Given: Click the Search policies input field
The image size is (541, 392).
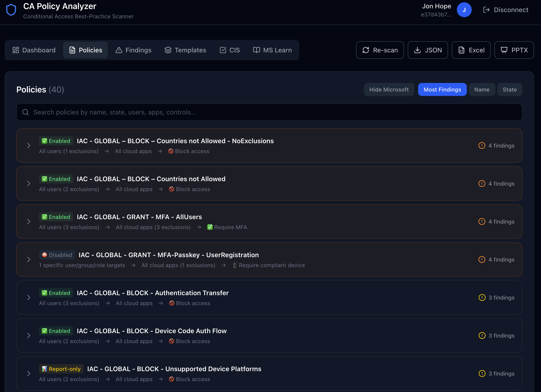Looking at the screenshot, I should coord(269,112).
